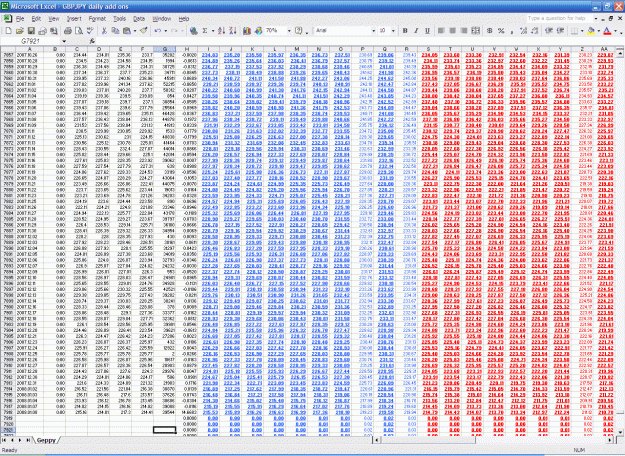Select the Format Painter brush
The width and height of the screenshot is (625, 456).
click(144, 31)
